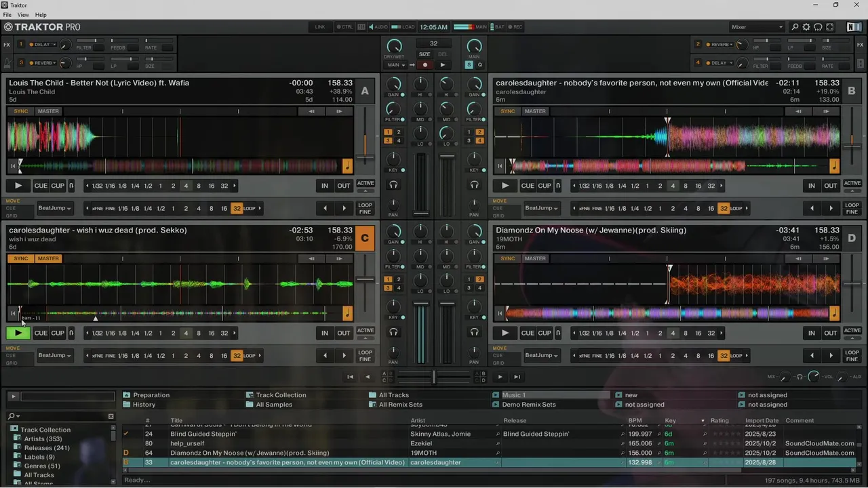Toggle Deck A loop ACTIVE button
The height and width of the screenshot is (488, 868).
[x=366, y=183]
